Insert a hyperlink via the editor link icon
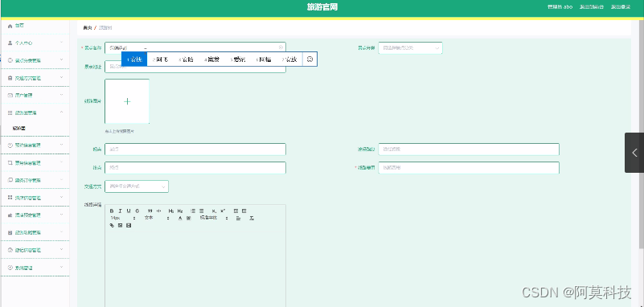This screenshot has height=307, width=644. (x=112, y=225)
